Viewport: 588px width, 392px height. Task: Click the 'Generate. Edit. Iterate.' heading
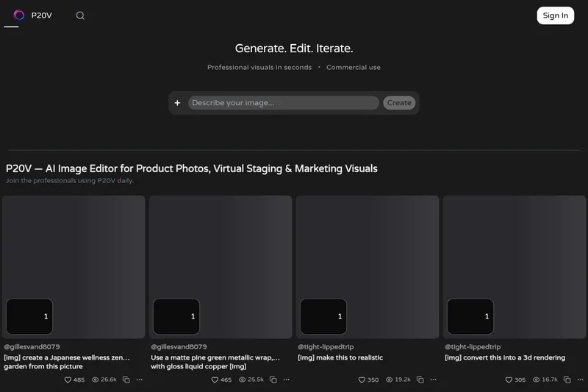pos(294,49)
